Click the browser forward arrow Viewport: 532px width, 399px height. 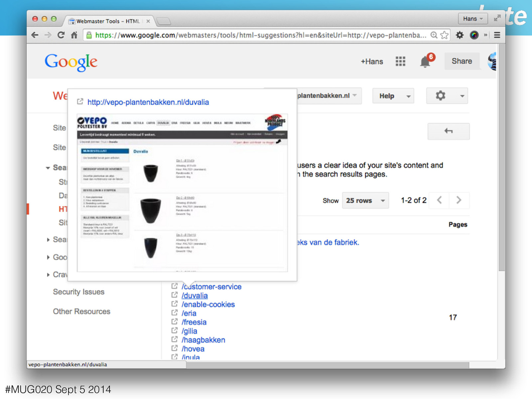point(48,35)
